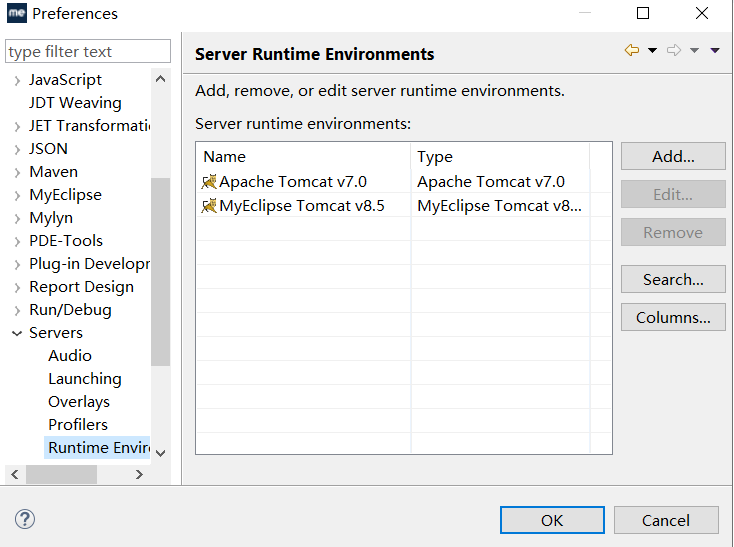Select the MyEclipse Tomcat v8.5 runtime row
Screen dimensions: 734x547
tap(300, 206)
